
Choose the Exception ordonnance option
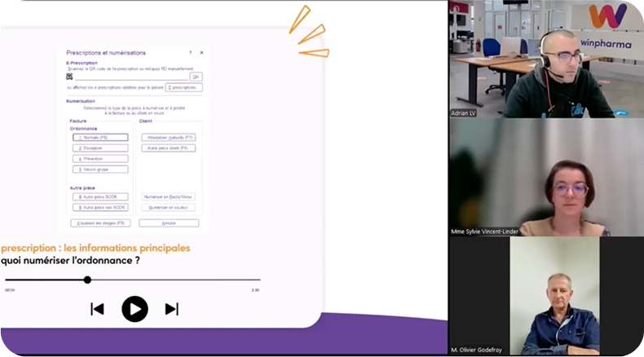coord(100,148)
